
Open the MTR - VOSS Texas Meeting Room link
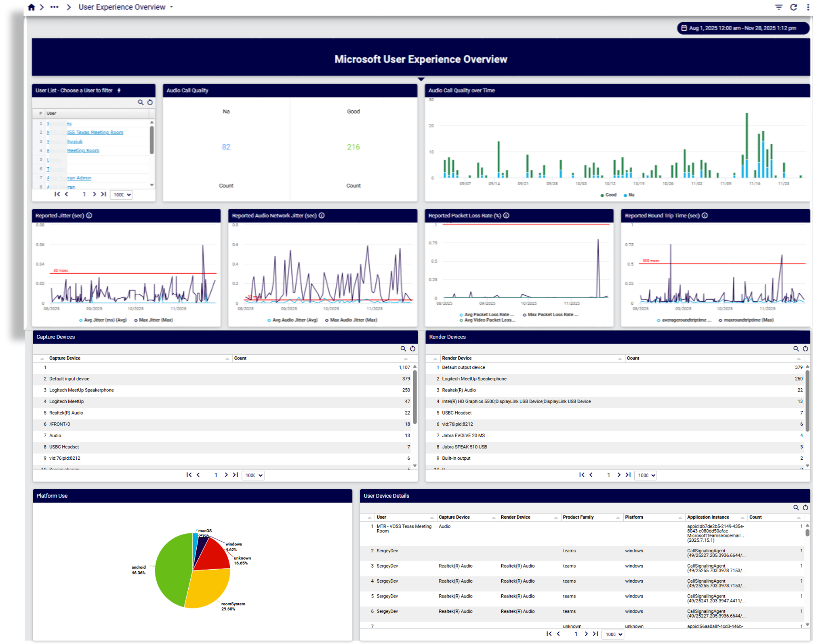click(85, 132)
